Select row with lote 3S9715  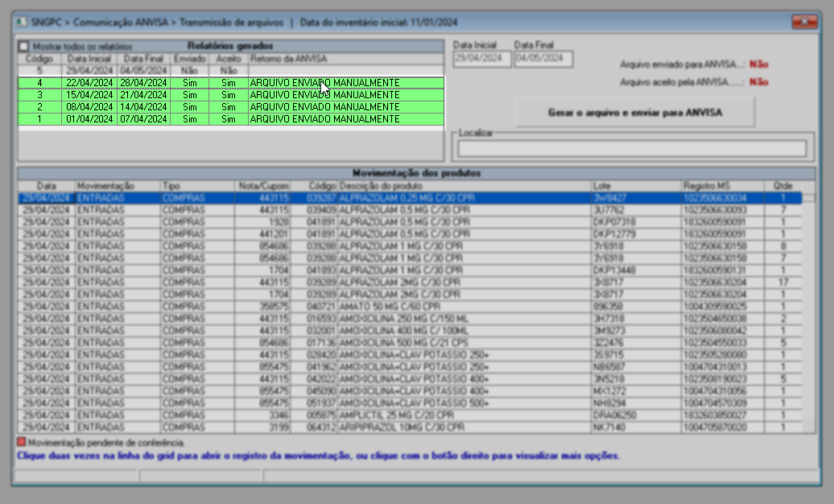click(x=410, y=355)
